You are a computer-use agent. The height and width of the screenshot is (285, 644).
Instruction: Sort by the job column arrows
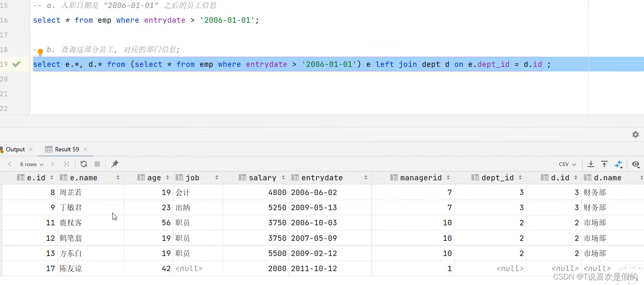217,178
